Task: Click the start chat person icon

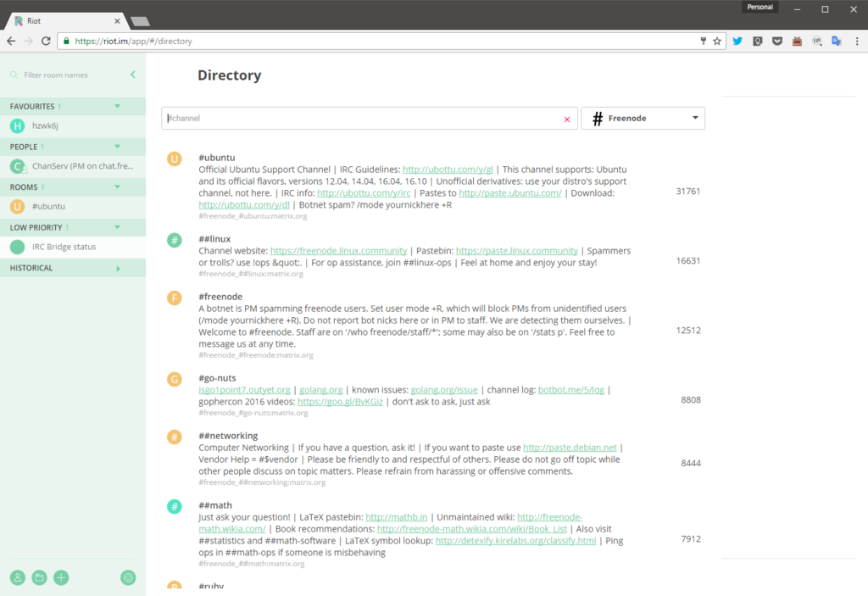Action: point(17,577)
